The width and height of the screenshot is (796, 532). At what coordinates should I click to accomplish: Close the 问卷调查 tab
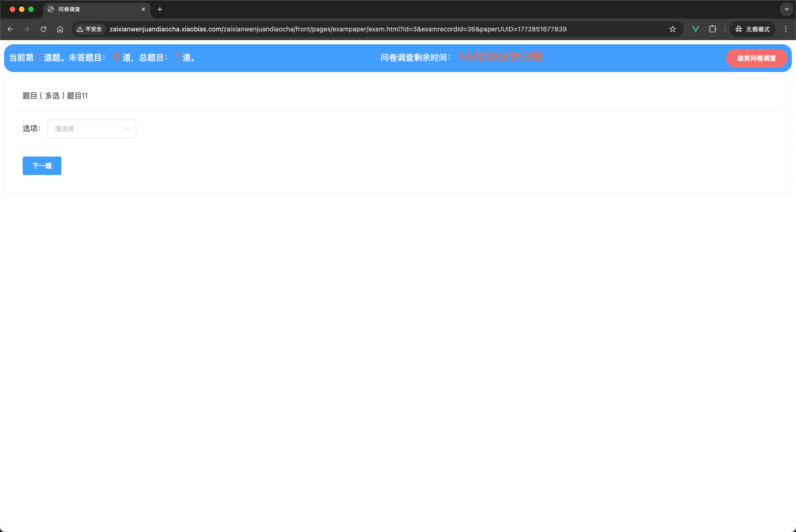(143, 9)
